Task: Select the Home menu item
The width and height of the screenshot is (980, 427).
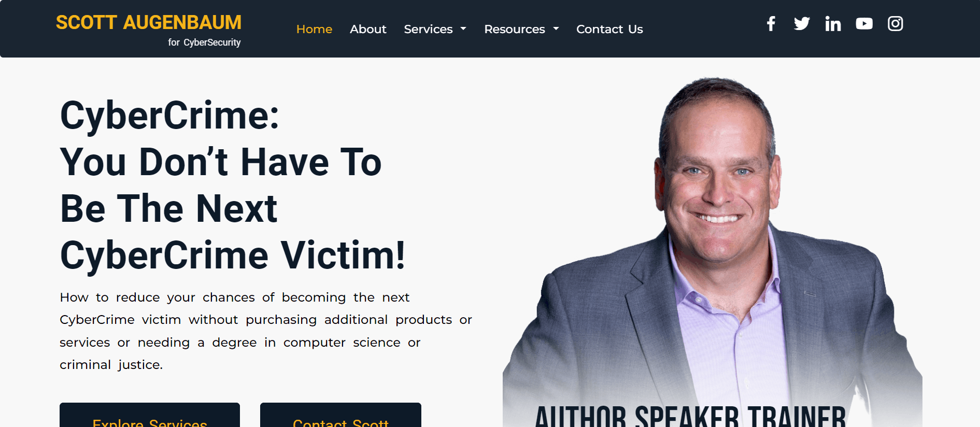Action: click(x=314, y=29)
